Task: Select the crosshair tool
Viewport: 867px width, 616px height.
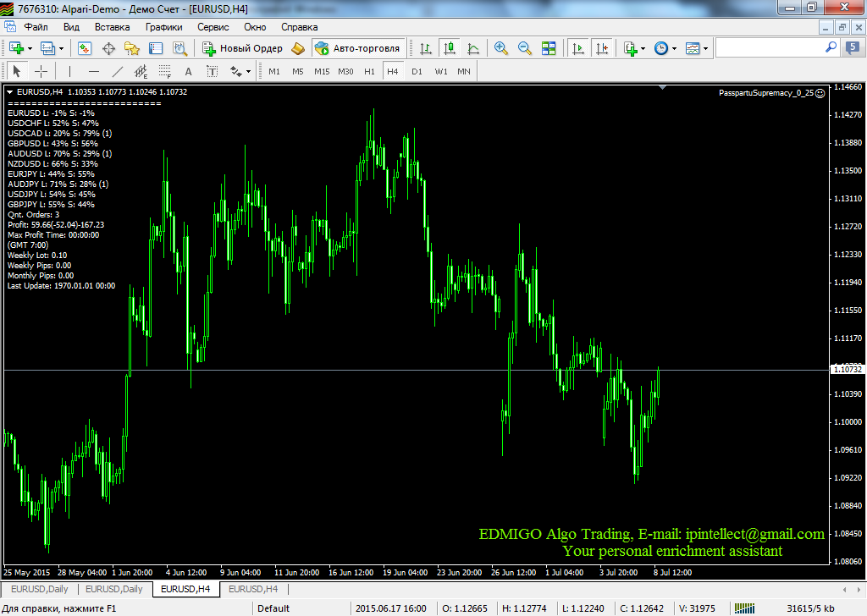Action: click(41, 71)
